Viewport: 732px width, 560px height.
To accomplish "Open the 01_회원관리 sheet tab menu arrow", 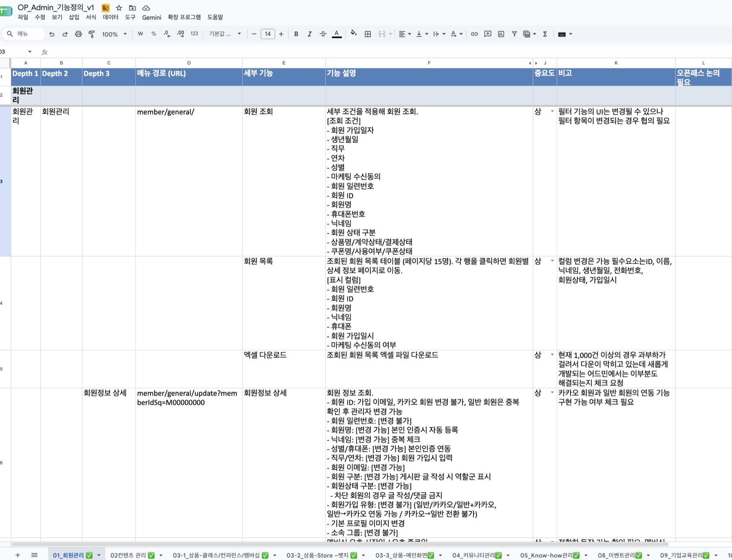I will pyautogui.click(x=99, y=555).
